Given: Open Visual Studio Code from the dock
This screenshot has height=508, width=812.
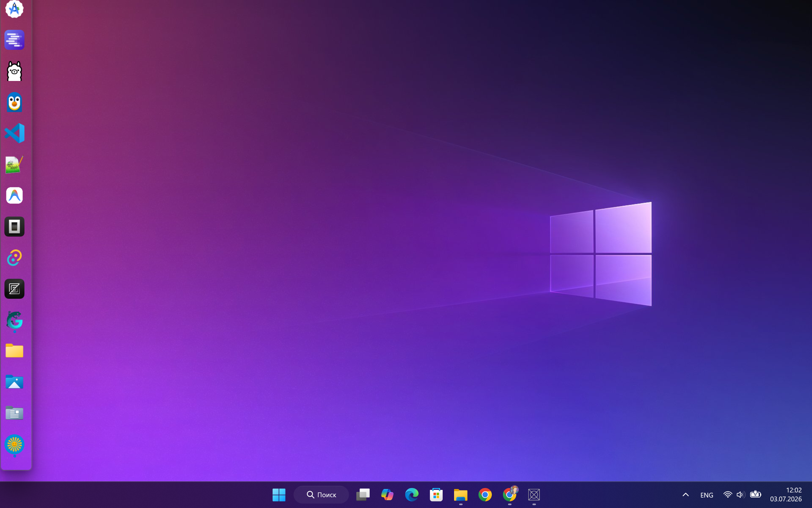Looking at the screenshot, I should (x=14, y=133).
